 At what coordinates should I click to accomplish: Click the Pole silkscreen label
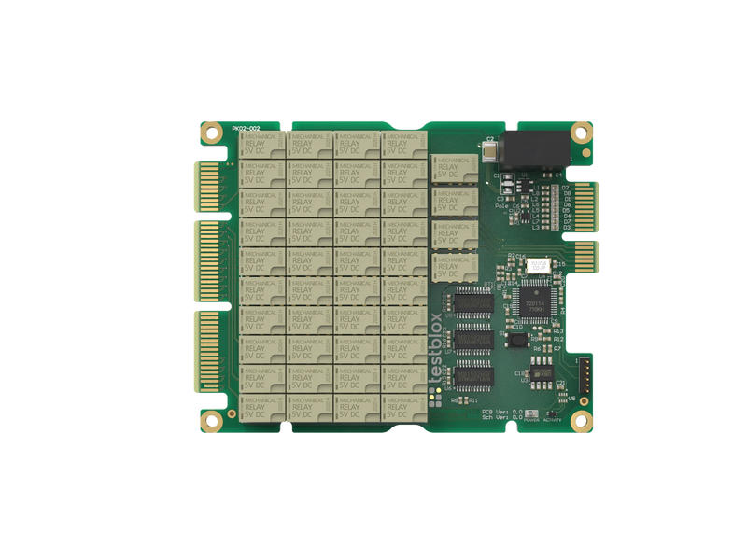pos(501,206)
